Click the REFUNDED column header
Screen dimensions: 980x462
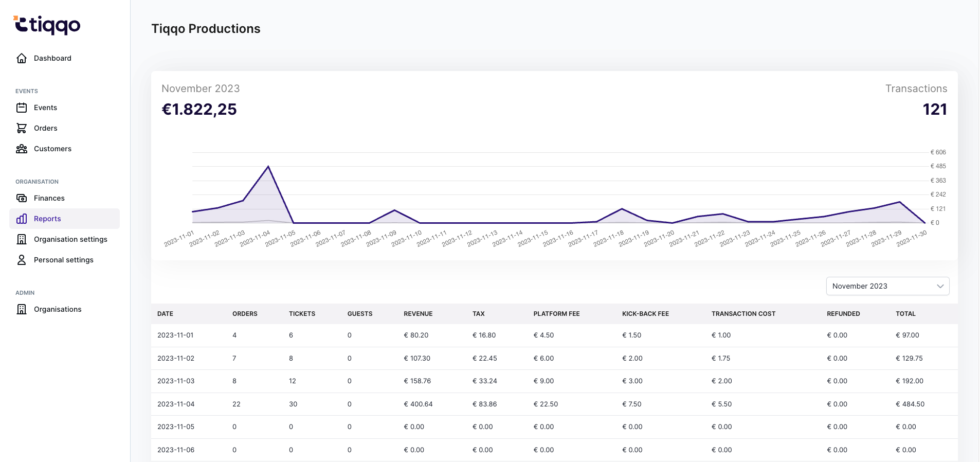[843, 314]
